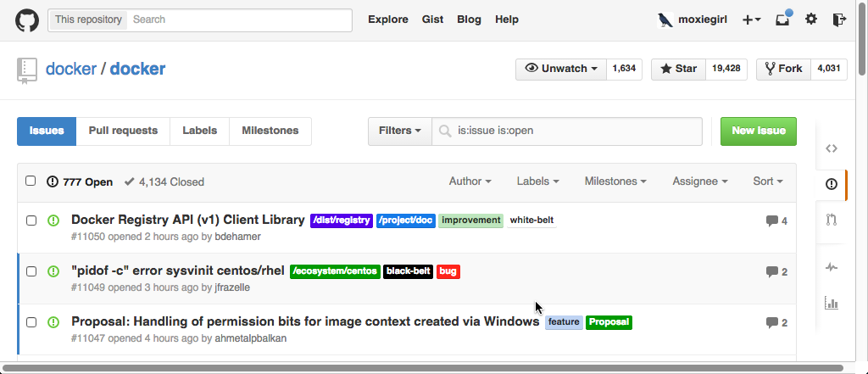Open the Labels filter dropdown

coord(537,181)
